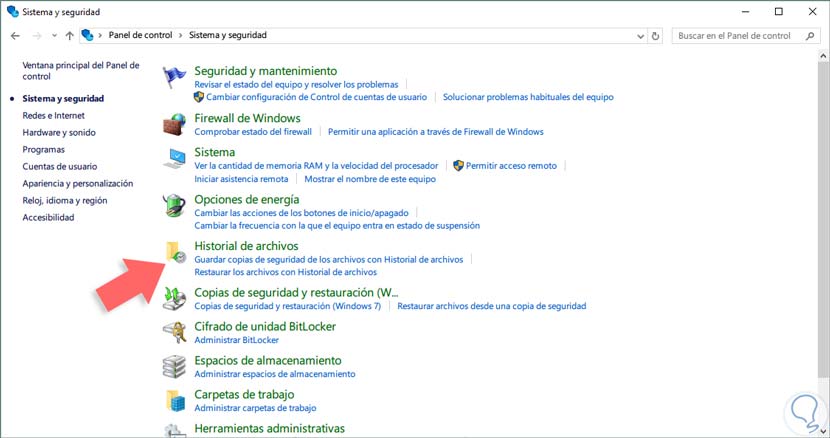Click Revisar el estado del equipo link

tap(296, 84)
